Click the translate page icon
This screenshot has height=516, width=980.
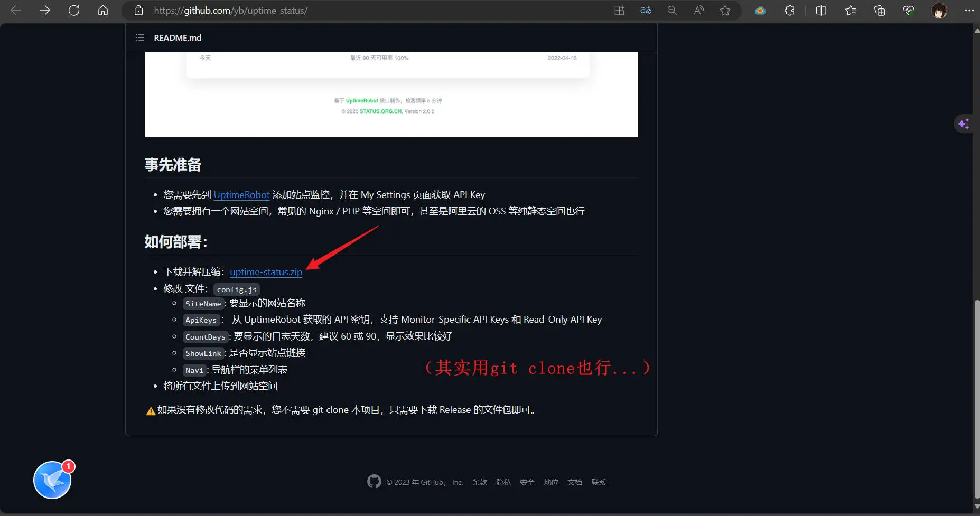click(x=646, y=11)
